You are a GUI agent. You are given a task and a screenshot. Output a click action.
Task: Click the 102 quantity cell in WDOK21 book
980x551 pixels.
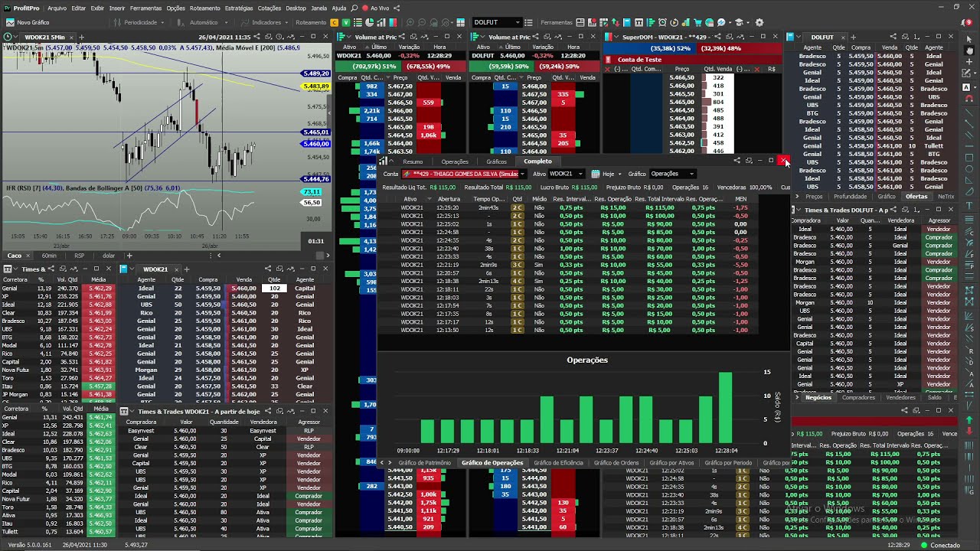(274, 289)
